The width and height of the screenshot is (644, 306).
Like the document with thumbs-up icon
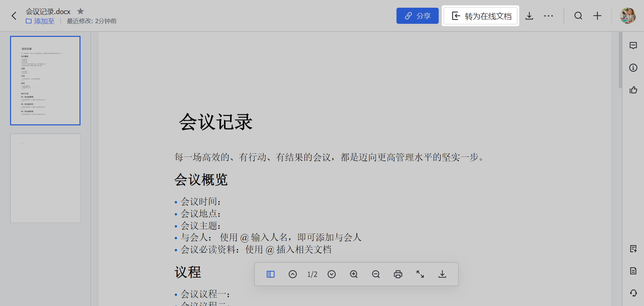(x=633, y=90)
